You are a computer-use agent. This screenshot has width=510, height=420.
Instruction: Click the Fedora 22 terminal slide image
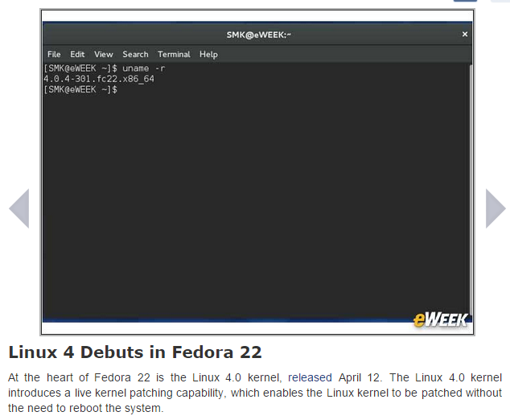[x=257, y=172]
